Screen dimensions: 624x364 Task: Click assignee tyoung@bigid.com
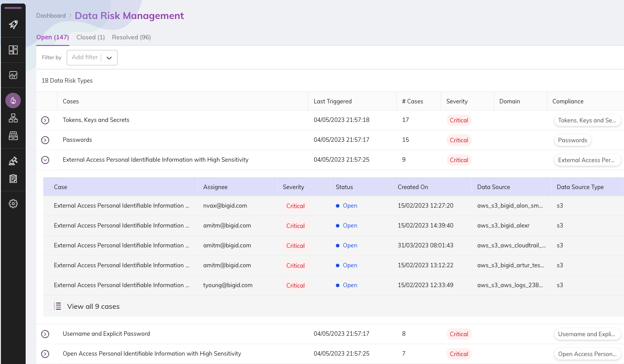click(228, 285)
